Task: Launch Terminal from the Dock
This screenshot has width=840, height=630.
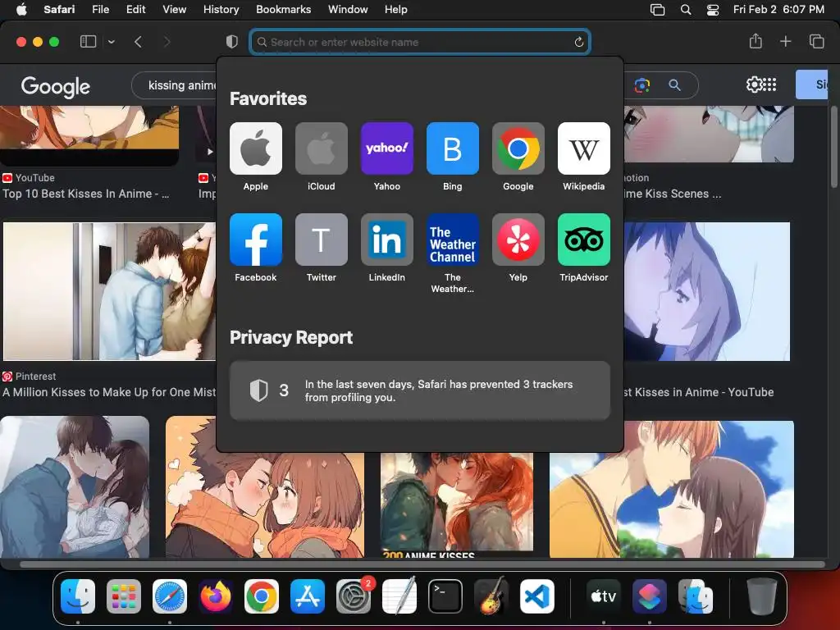Action: 445,596
